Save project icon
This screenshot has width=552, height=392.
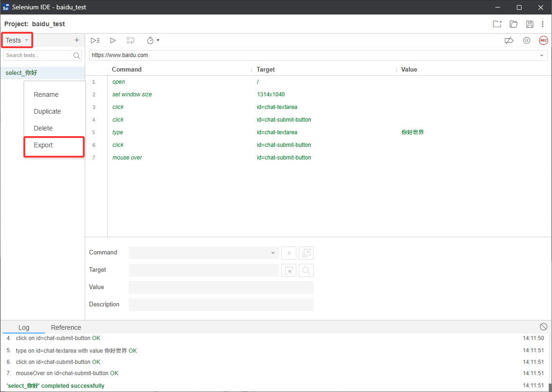point(530,24)
